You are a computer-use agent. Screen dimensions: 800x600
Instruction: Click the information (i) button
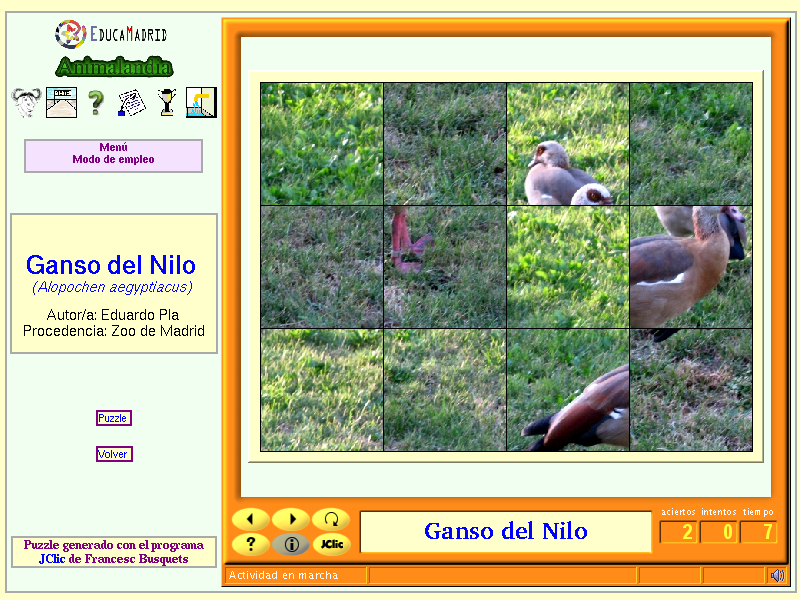(x=291, y=544)
